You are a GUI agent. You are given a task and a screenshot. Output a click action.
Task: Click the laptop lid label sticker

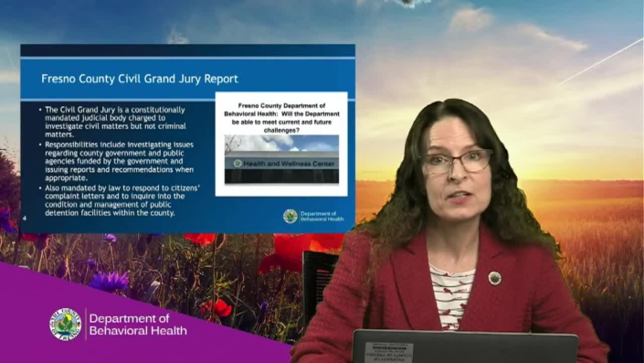click(388, 352)
